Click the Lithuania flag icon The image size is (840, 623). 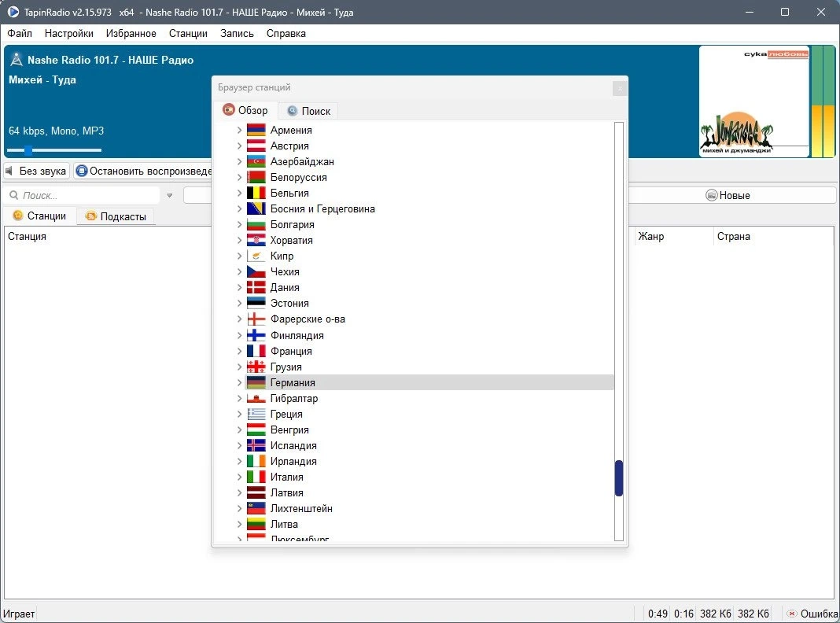click(x=256, y=525)
